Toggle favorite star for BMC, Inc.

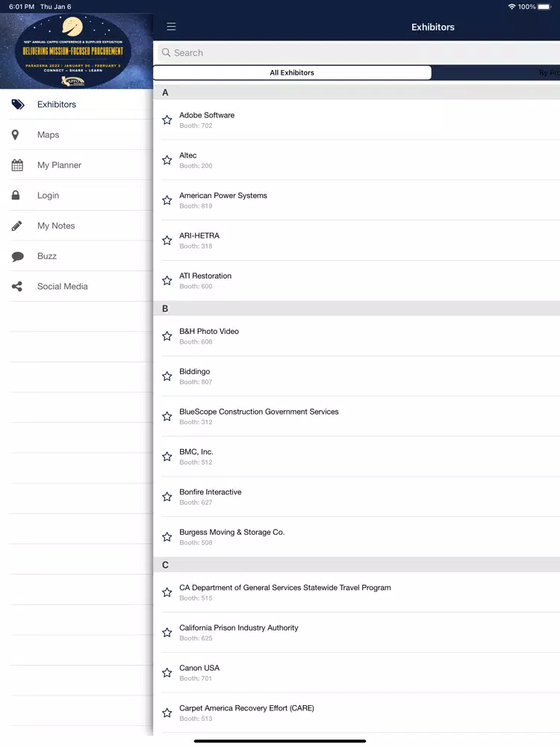point(167,456)
